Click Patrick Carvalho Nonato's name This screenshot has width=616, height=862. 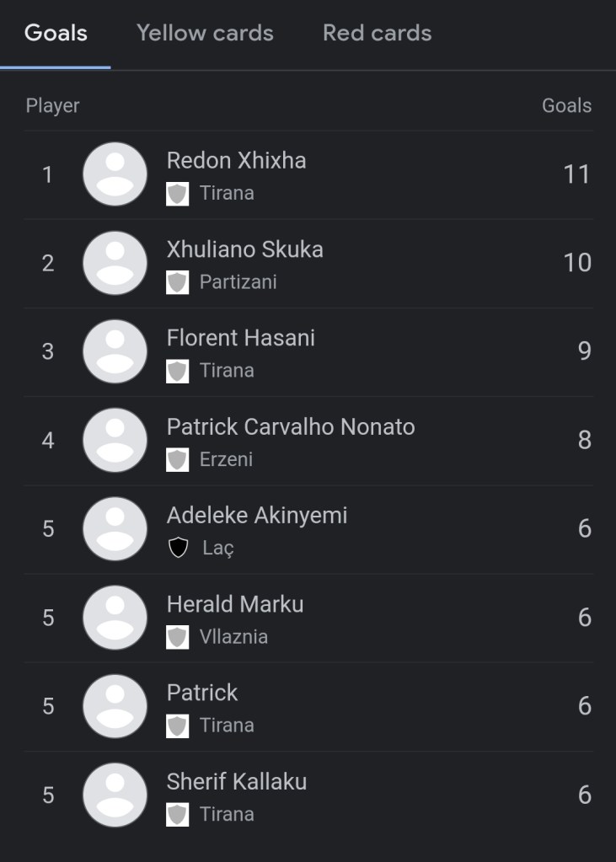(x=291, y=426)
